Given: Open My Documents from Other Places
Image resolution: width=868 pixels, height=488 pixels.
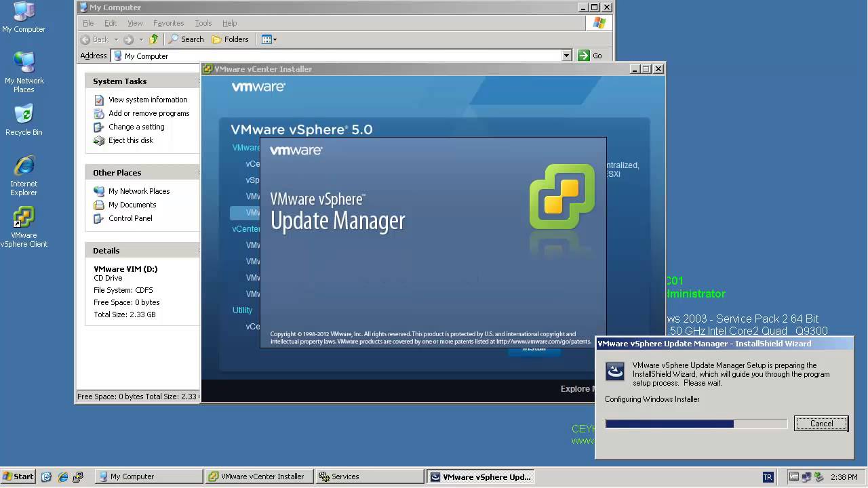Looking at the screenshot, I should click(x=132, y=205).
